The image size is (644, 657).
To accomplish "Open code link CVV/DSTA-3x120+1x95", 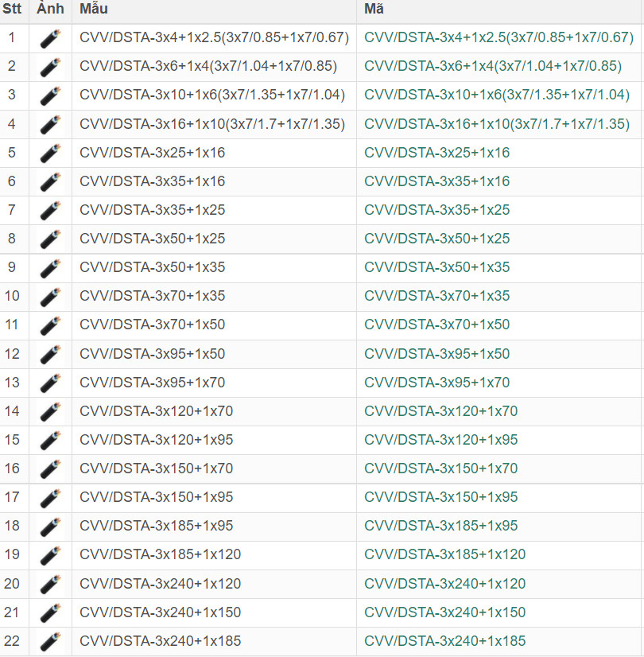I will point(440,440).
